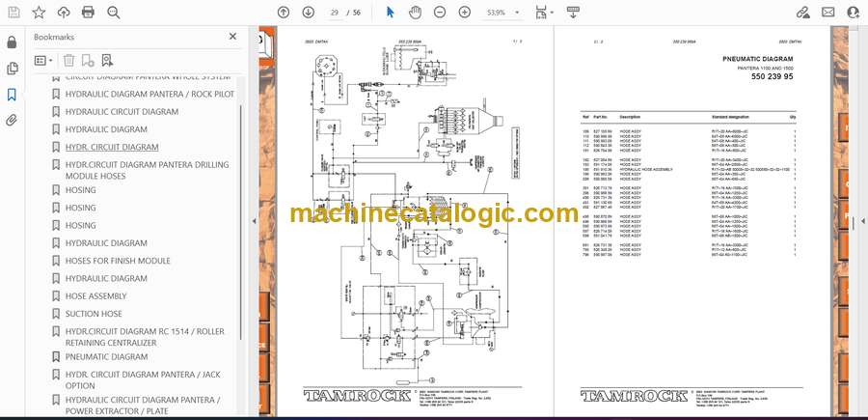Viewport: 868px width, 420px height.
Task: Activate the Hand pan tool
Action: point(415,13)
